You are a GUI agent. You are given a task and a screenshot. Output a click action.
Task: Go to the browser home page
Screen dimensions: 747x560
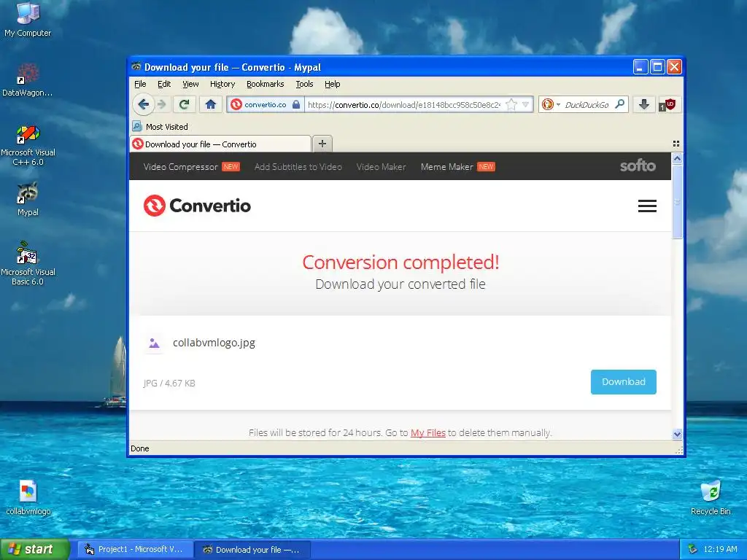point(211,104)
